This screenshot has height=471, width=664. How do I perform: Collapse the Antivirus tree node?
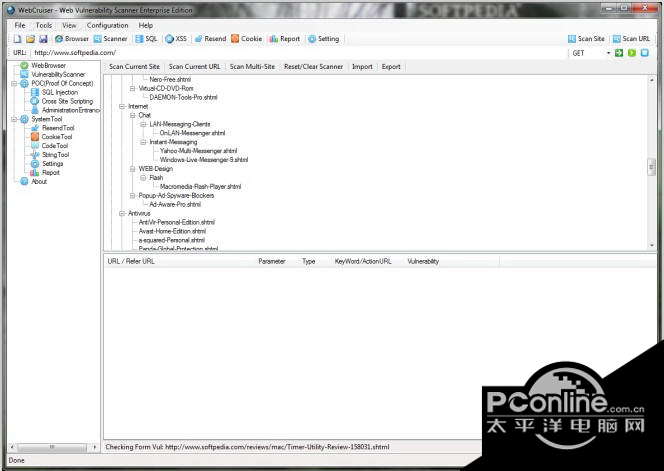(x=122, y=213)
